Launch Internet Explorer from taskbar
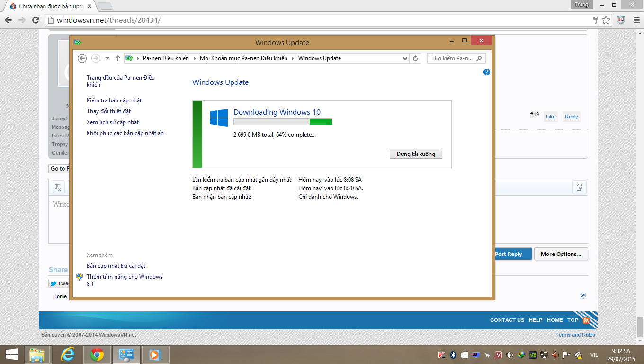This screenshot has width=644, height=364. click(68, 355)
